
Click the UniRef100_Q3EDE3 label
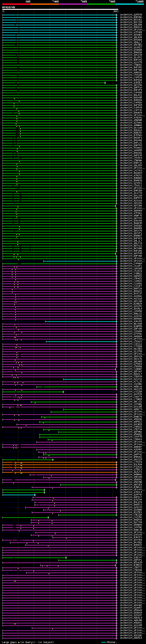pyautogui.click(x=131, y=82)
